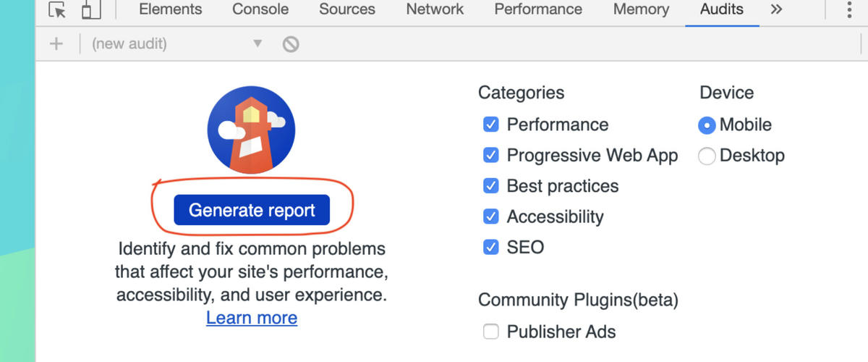This screenshot has width=868, height=362.
Task: Switch to the Memory tab
Action: click(x=641, y=9)
